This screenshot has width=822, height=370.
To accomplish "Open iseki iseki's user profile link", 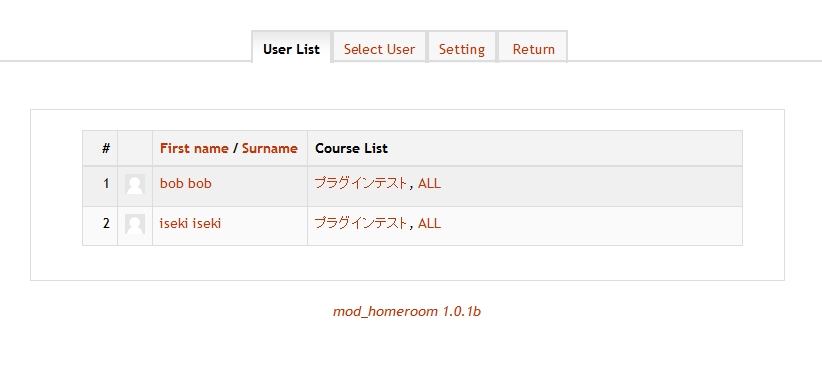I will (x=190, y=223).
